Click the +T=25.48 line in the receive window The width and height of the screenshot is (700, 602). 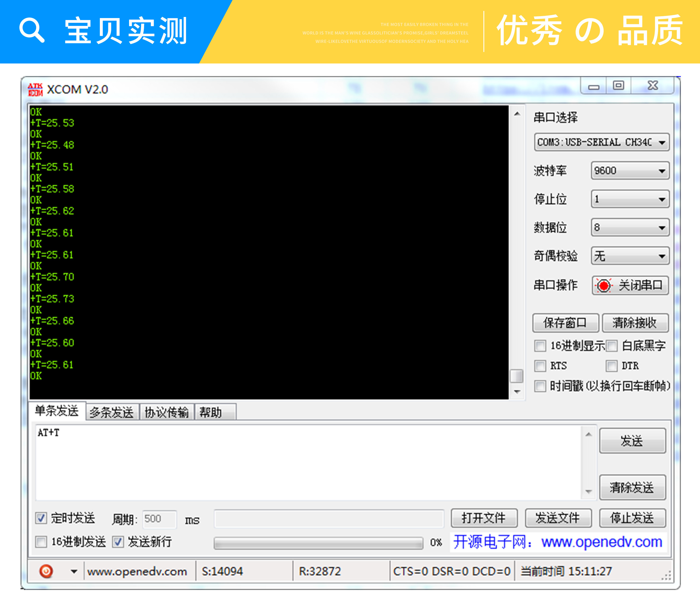(52, 145)
